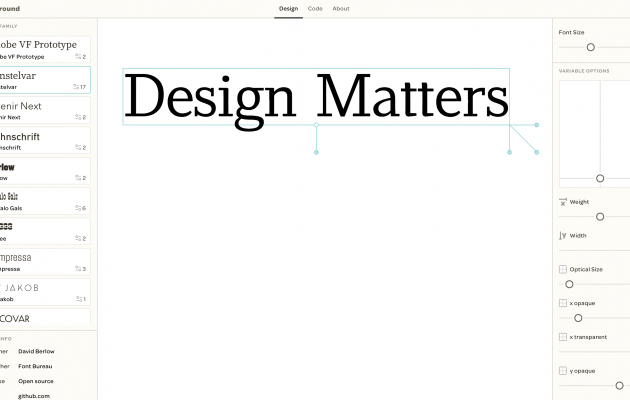
Task: Enable the y opaque checkbox
Action: pos(563,371)
